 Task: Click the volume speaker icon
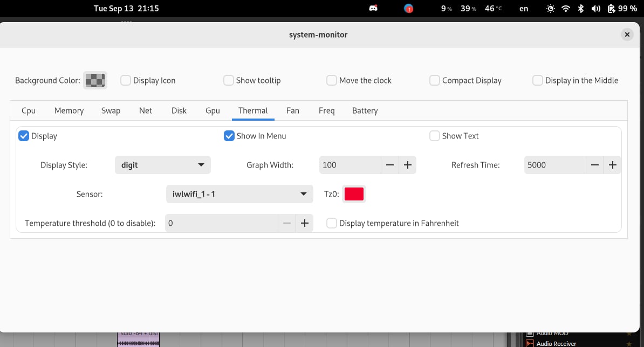click(x=595, y=8)
